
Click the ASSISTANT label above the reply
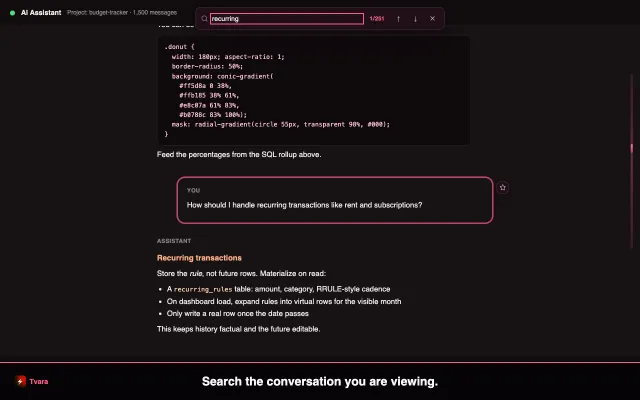point(174,241)
